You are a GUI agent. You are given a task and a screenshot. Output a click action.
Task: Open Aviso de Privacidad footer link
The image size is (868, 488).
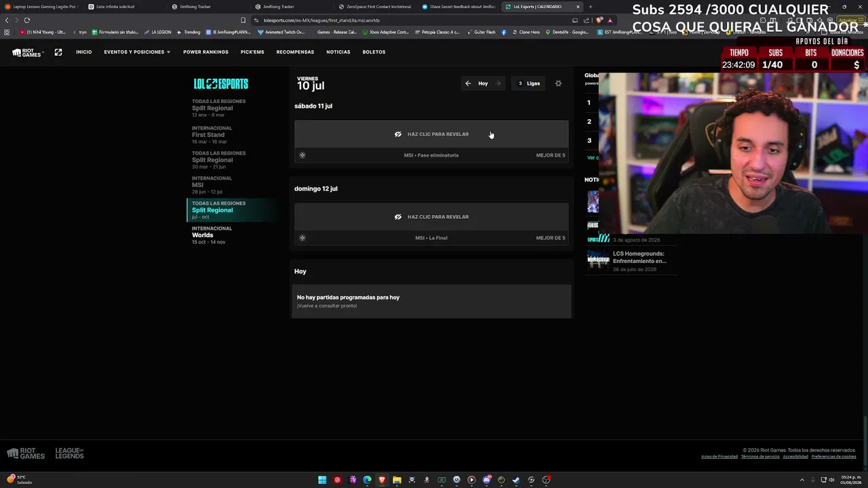pos(719,457)
